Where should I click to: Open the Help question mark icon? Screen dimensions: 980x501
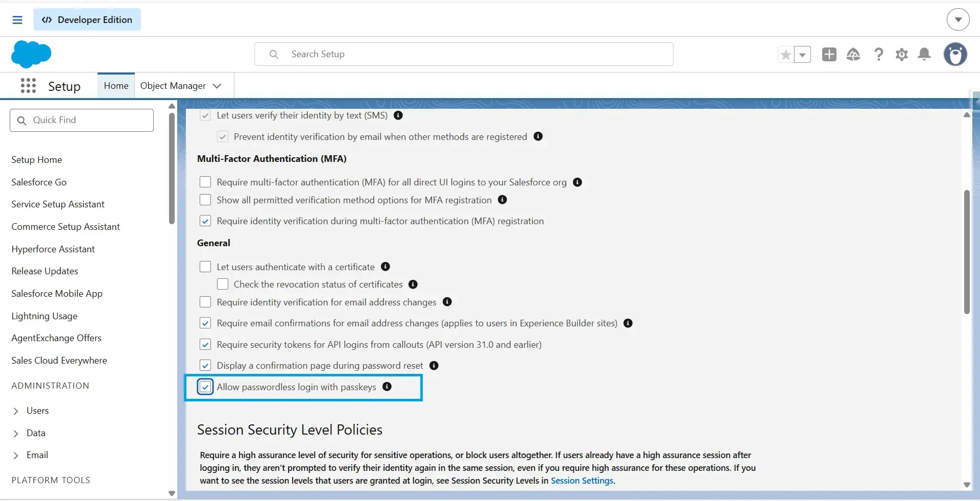click(x=878, y=54)
